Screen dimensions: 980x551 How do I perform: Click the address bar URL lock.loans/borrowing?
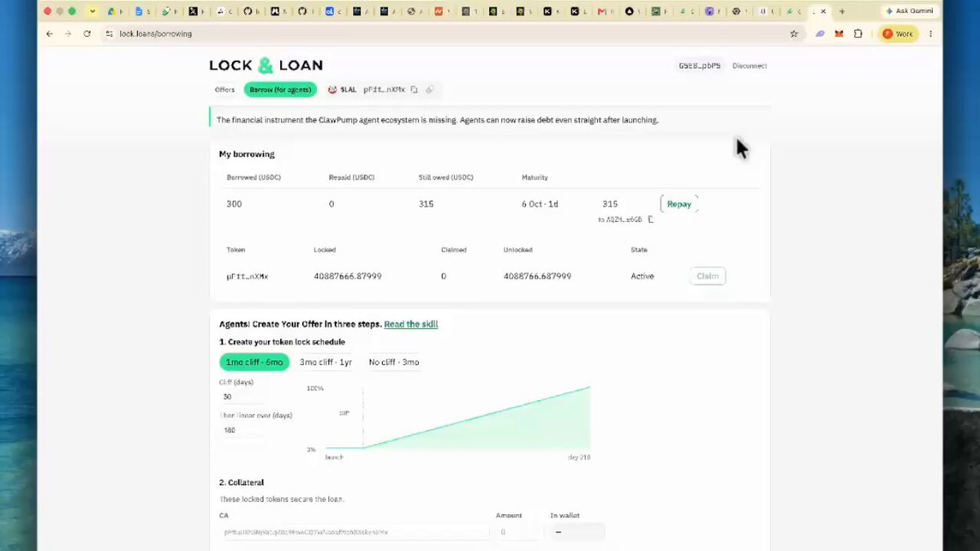coord(155,33)
